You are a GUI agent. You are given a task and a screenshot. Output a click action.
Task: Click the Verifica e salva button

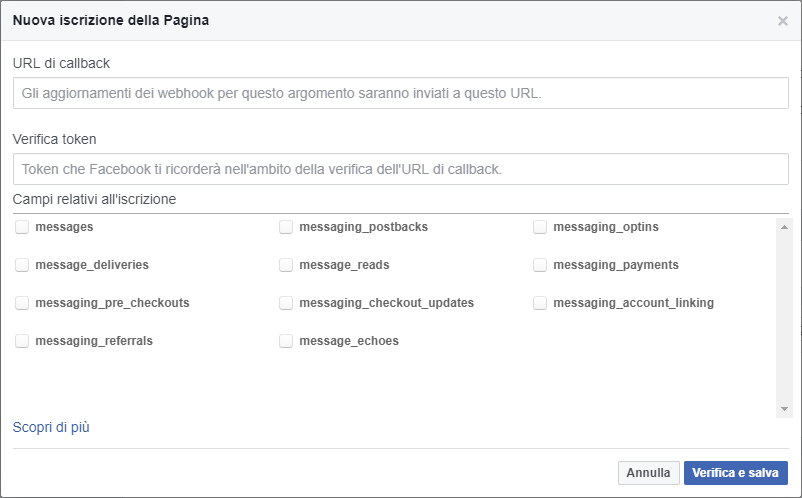click(x=736, y=472)
